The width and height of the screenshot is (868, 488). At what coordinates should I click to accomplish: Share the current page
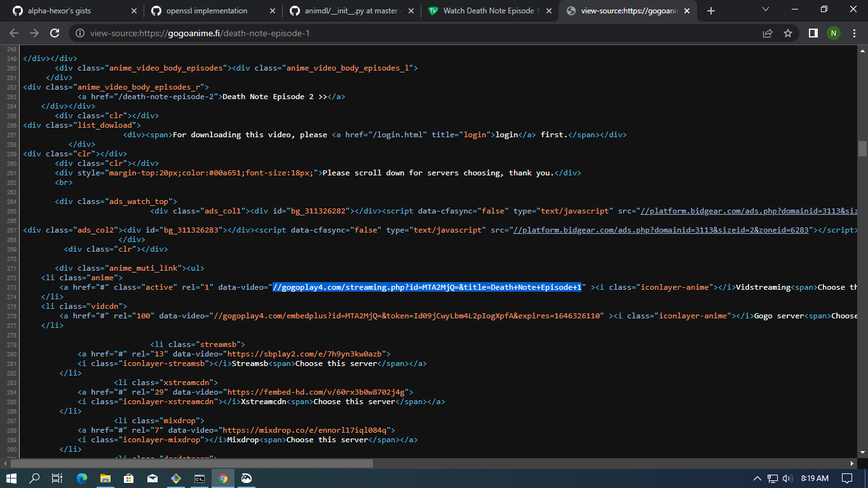coord(767,34)
